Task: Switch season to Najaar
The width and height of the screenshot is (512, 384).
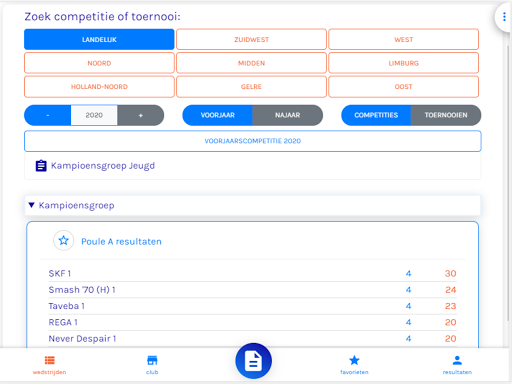Action: [288, 115]
